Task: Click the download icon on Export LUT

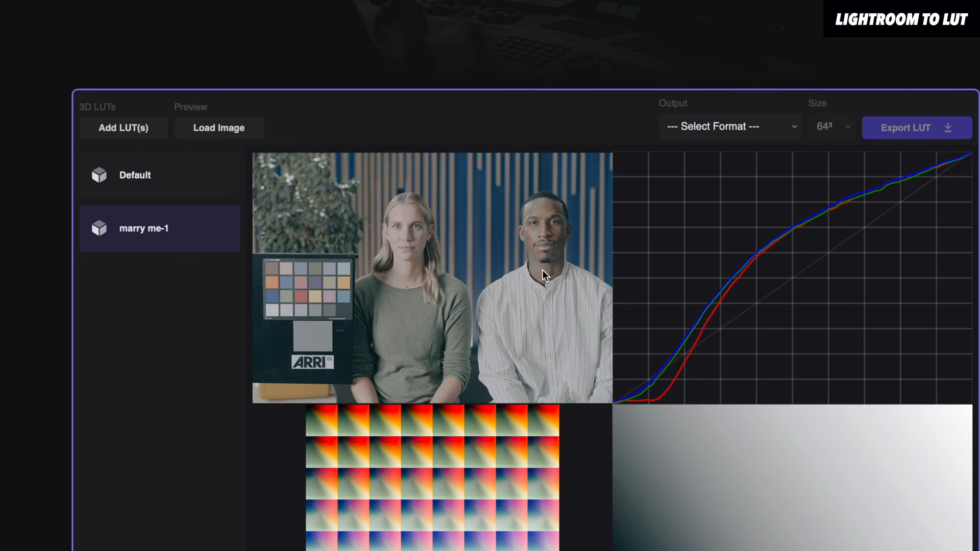Action: 948,128
